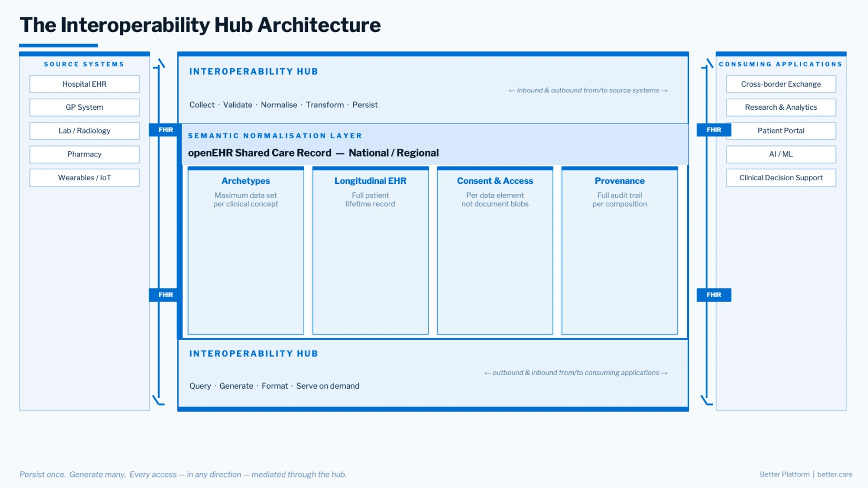Select the Research & Analytics box
This screenshot has height=488, width=868.
pyautogui.click(x=781, y=107)
